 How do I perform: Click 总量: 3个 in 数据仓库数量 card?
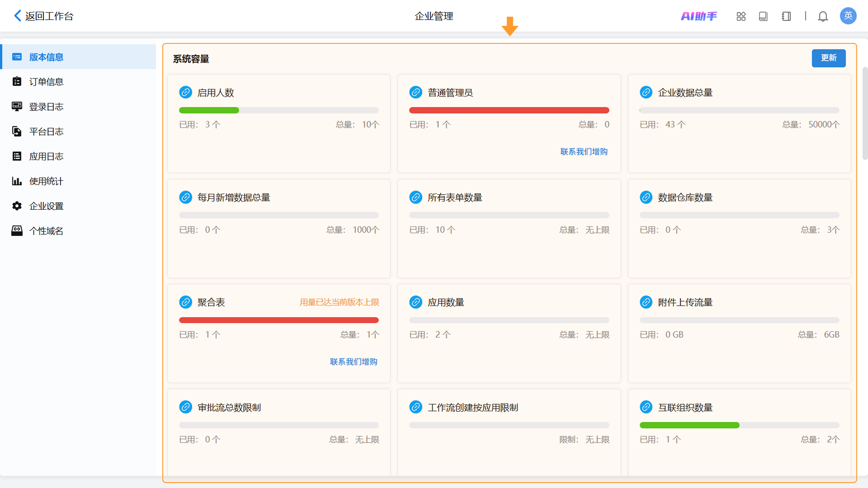[x=820, y=230]
